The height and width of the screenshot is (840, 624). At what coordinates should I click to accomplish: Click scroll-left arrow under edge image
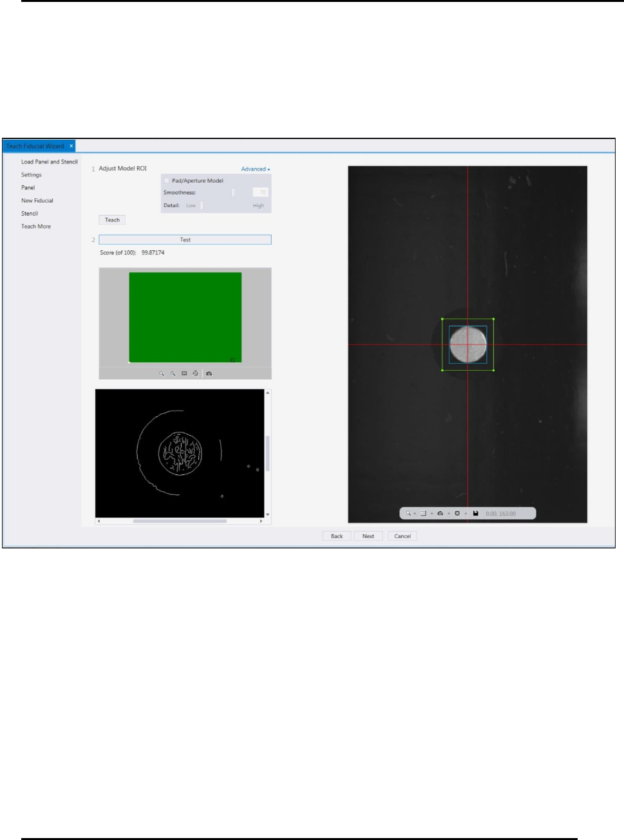pos(99,521)
